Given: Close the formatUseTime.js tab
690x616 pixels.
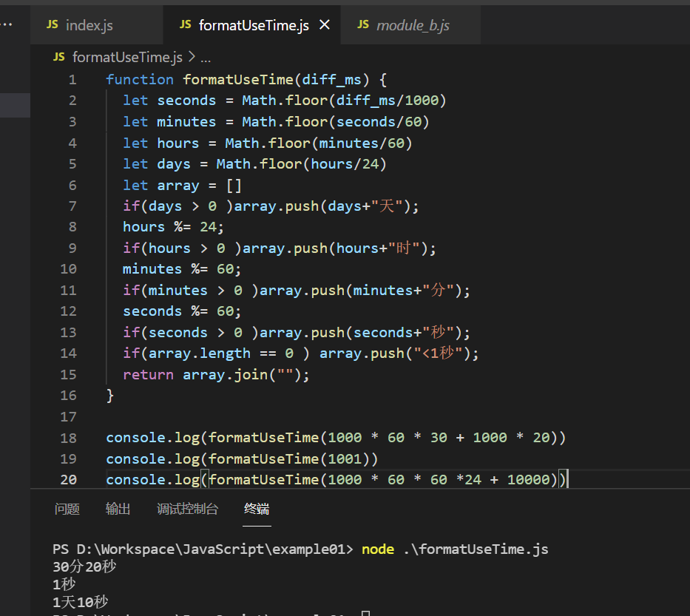Looking at the screenshot, I should click(325, 24).
